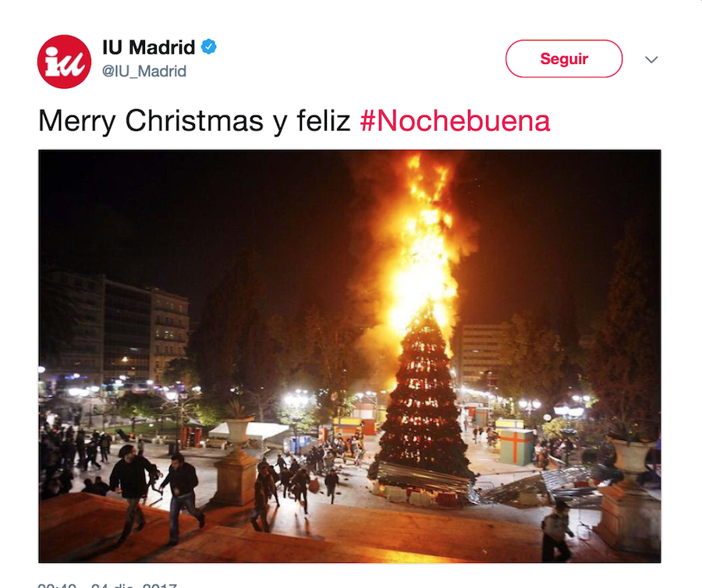The width and height of the screenshot is (702, 588).
Task: Click the red-outlined Seguir pill
Action: coord(564,58)
